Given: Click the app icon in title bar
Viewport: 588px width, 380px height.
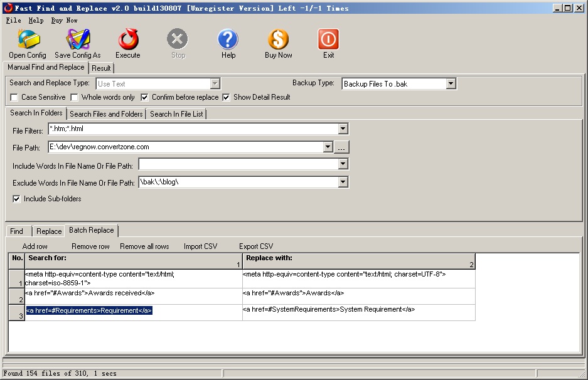Looking at the screenshot, I should coord(8,8).
